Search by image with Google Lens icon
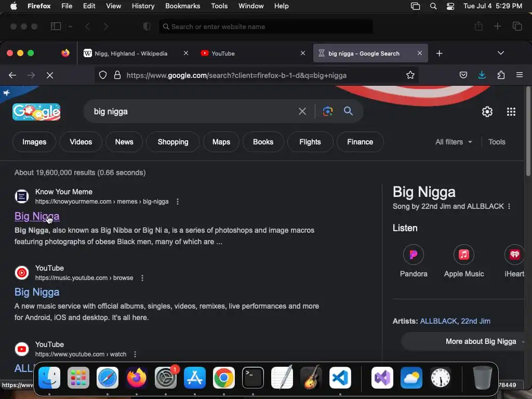Screen dimensions: 532x399 click(x=327, y=111)
